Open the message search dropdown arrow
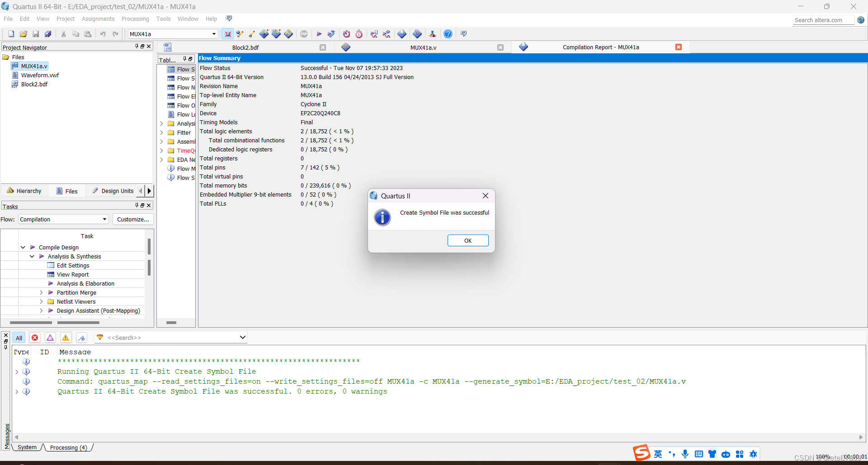 click(242, 337)
